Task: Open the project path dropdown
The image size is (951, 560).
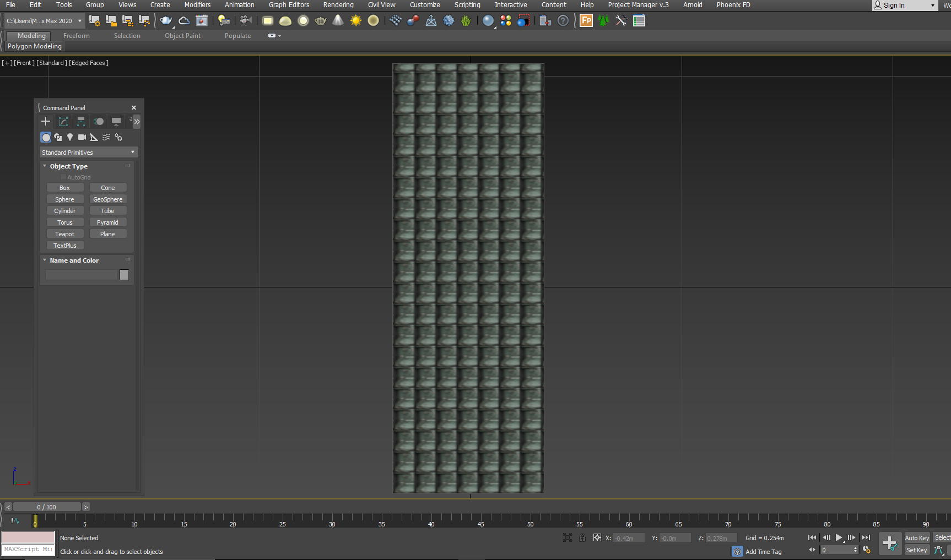Action: pos(80,20)
